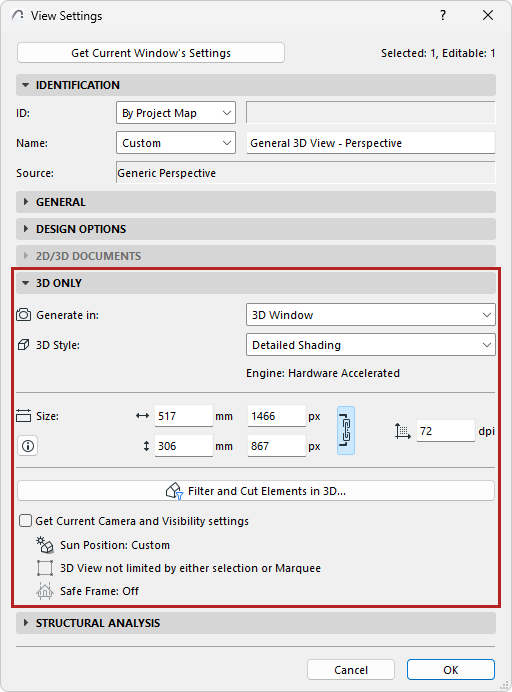
Task: Click the 72 dpi resolution field
Action: click(x=446, y=431)
